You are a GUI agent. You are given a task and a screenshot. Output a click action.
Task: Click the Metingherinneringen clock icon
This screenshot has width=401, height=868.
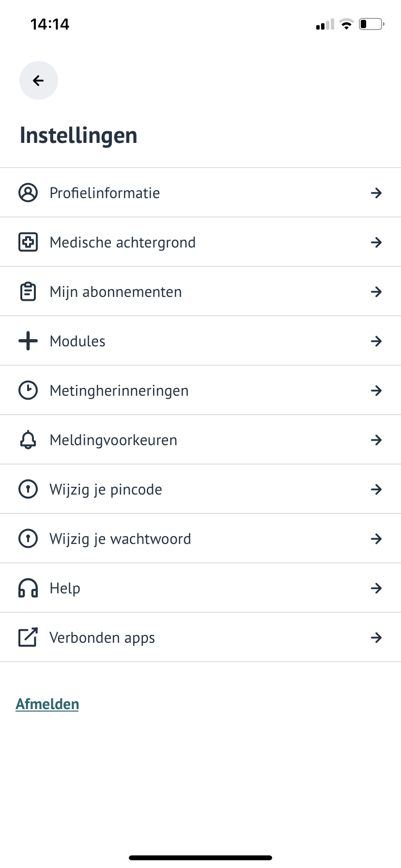coord(28,390)
